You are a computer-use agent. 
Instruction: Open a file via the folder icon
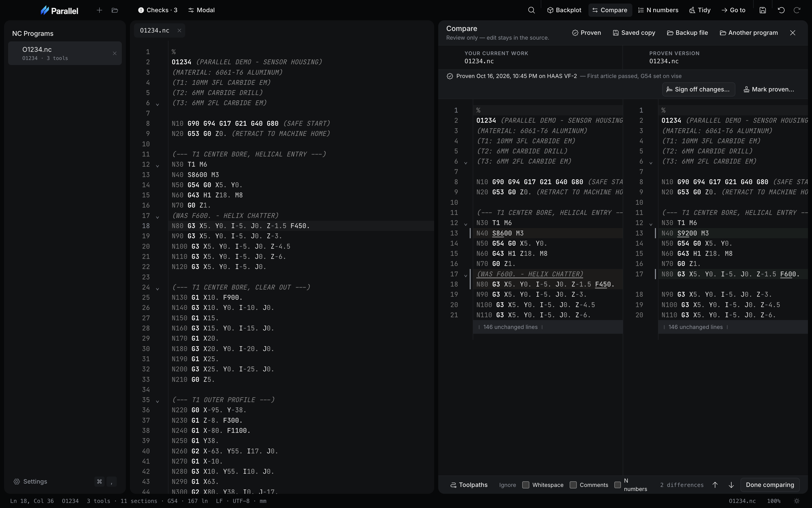(x=115, y=10)
